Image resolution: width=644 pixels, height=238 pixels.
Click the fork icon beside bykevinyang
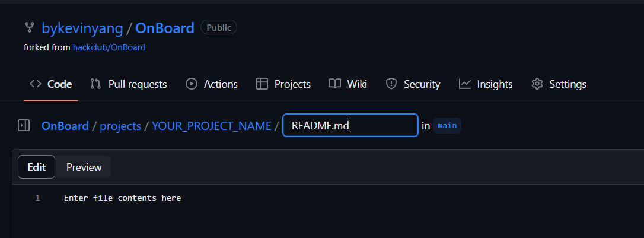pos(29,28)
